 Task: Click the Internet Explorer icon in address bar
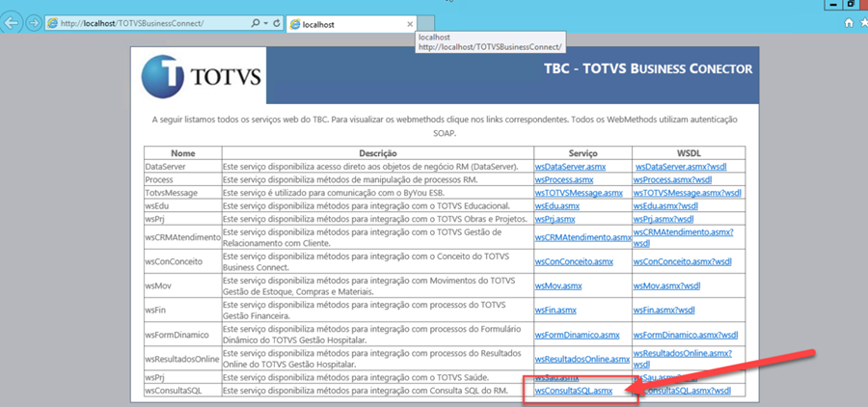click(53, 24)
